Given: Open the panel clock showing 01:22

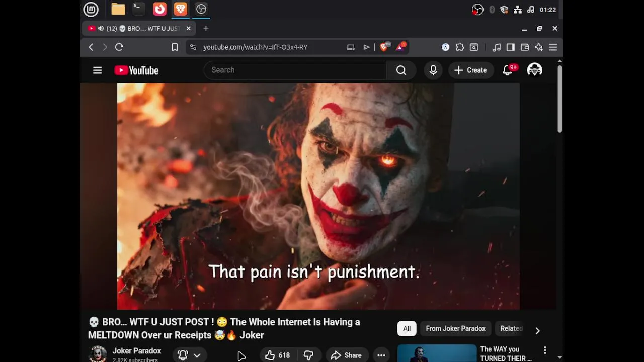Looking at the screenshot, I should pos(548,10).
